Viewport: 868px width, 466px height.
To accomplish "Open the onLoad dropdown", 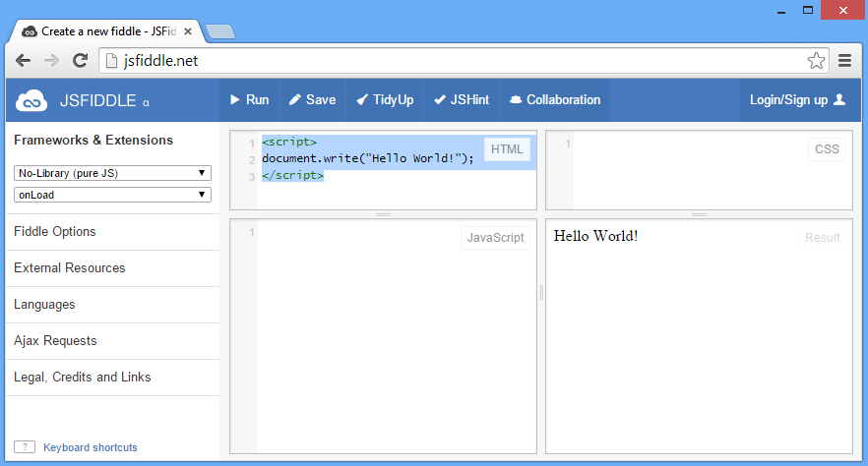I will coord(112,195).
